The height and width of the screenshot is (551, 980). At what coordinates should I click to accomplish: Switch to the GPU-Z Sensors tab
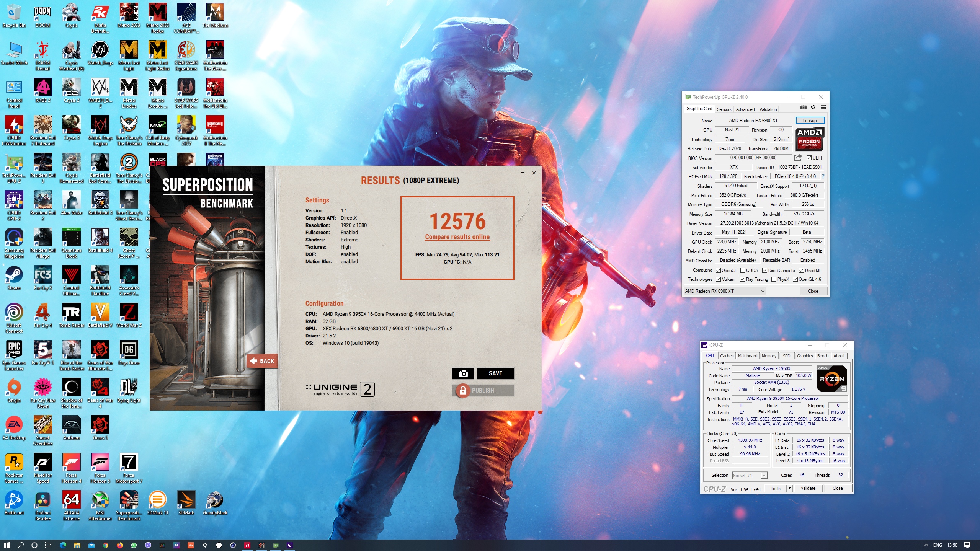[724, 109]
